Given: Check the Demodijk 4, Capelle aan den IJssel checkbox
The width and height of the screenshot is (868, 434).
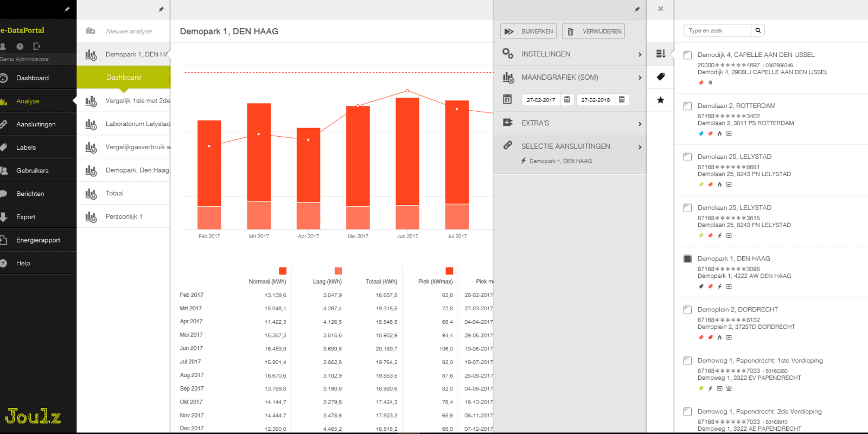Looking at the screenshot, I should point(687,55).
